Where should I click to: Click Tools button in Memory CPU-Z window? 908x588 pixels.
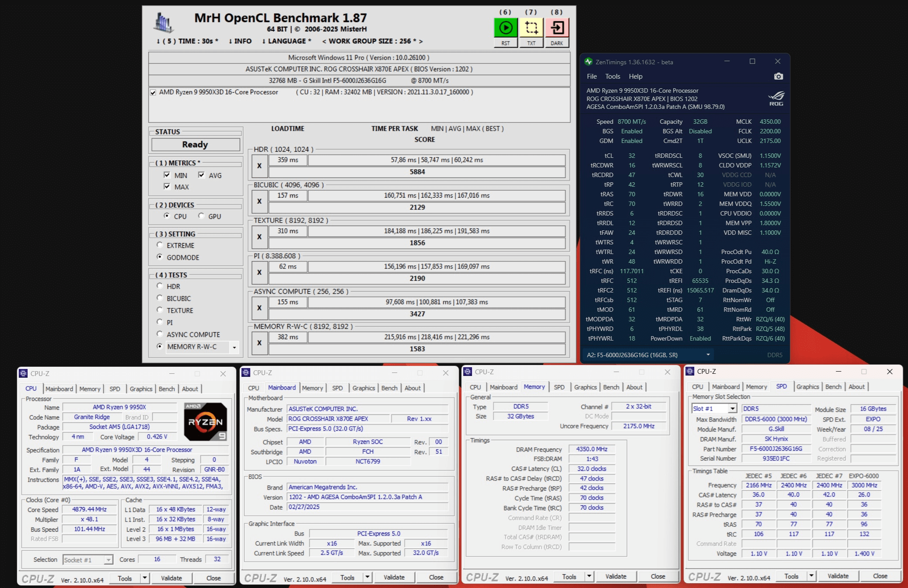(569, 577)
